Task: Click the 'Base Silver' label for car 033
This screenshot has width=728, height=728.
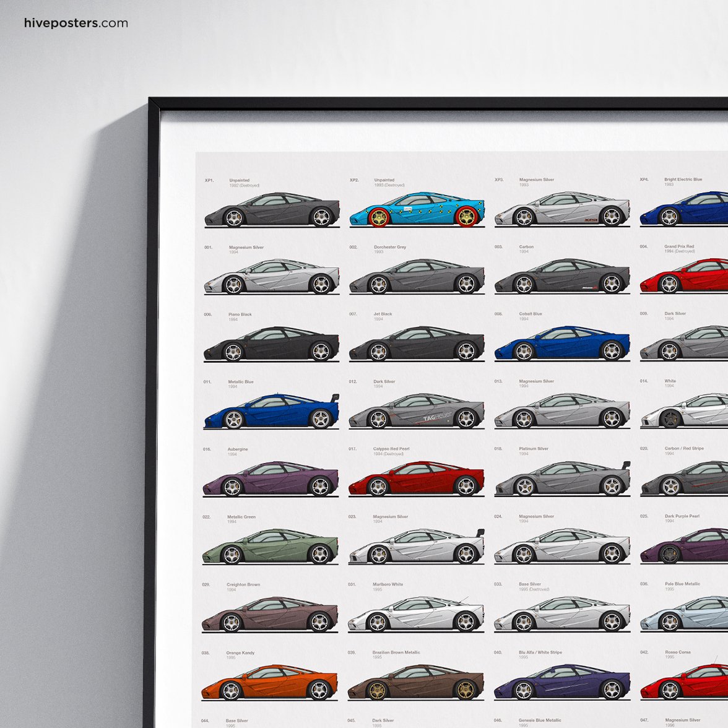Action: (530, 584)
